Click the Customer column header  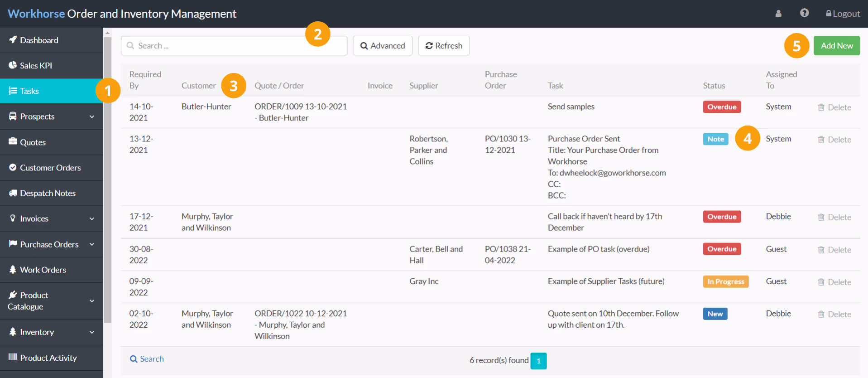click(x=198, y=86)
